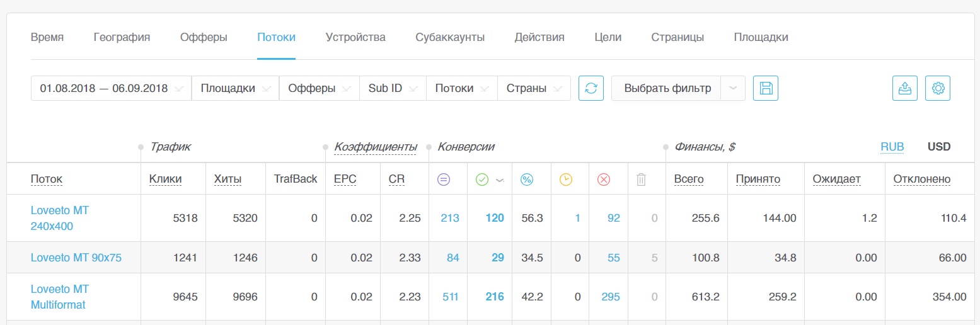Screen dimensions: 980x325
Task: Switch to the География tab
Action: click(122, 37)
